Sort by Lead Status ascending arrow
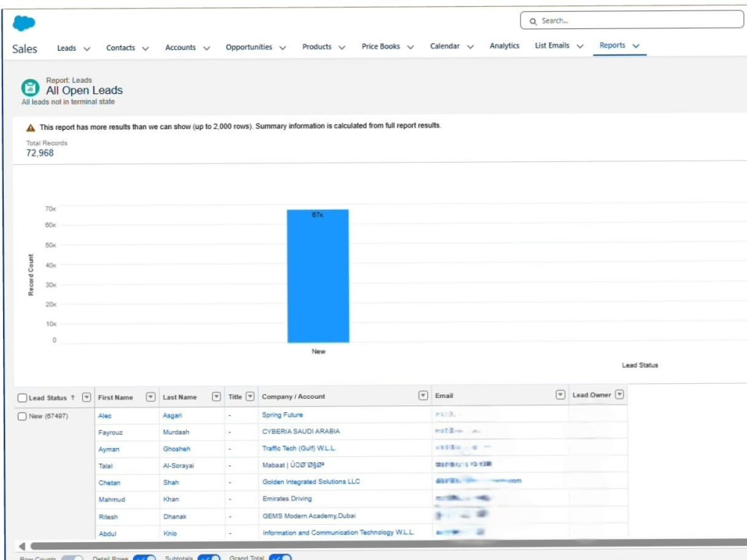 pos(73,398)
